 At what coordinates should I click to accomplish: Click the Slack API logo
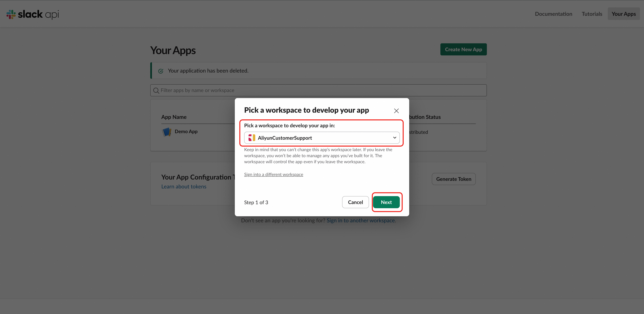tap(33, 14)
